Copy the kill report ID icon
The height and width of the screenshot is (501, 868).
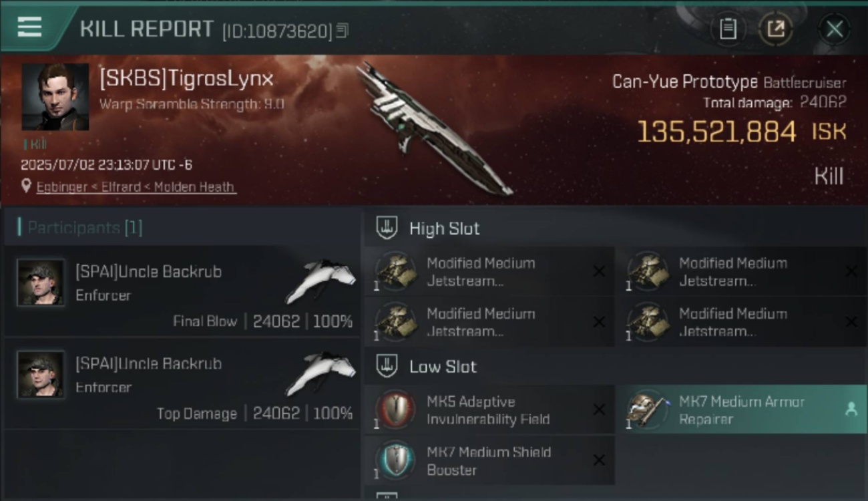(342, 30)
